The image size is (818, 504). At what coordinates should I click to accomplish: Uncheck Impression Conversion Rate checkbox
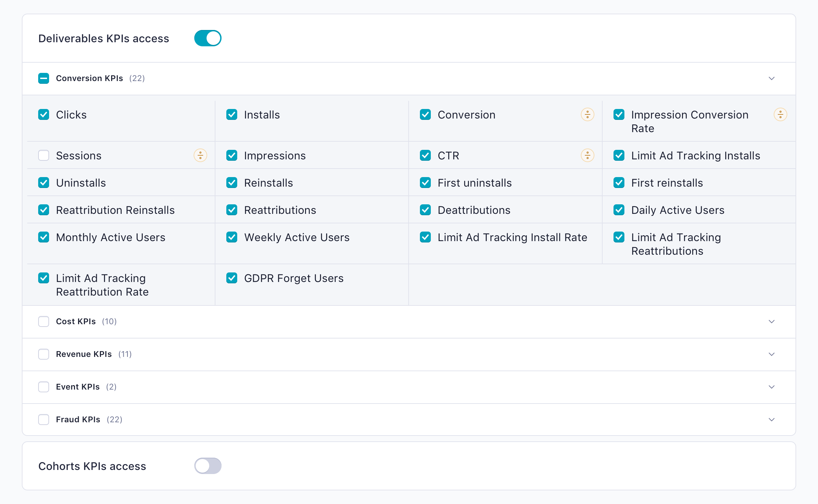(x=619, y=115)
